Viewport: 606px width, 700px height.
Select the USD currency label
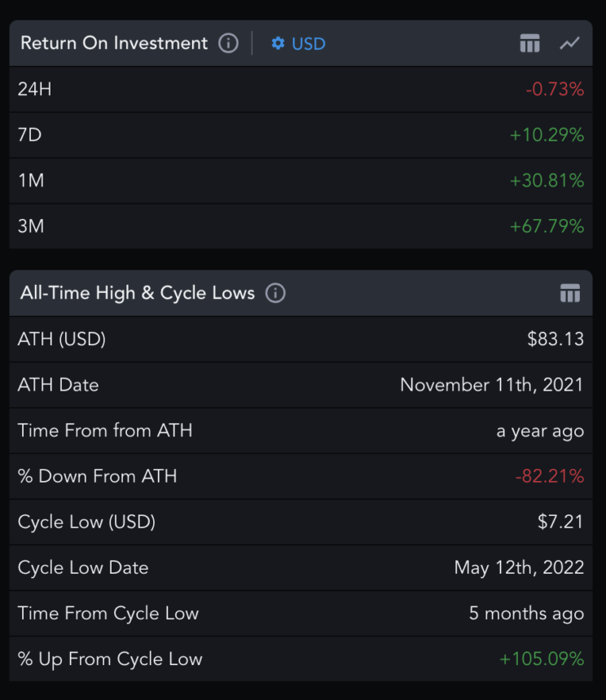click(x=309, y=43)
